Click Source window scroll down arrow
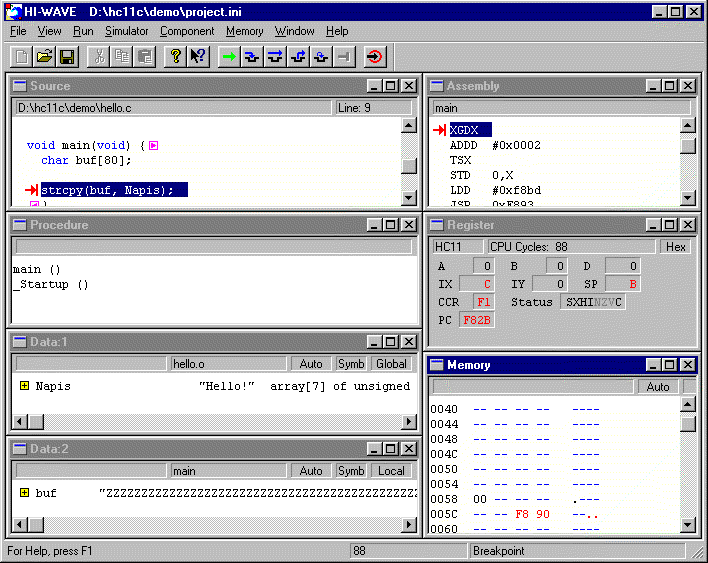Viewport: 708px width, 563px height. (x=409, y=198)
